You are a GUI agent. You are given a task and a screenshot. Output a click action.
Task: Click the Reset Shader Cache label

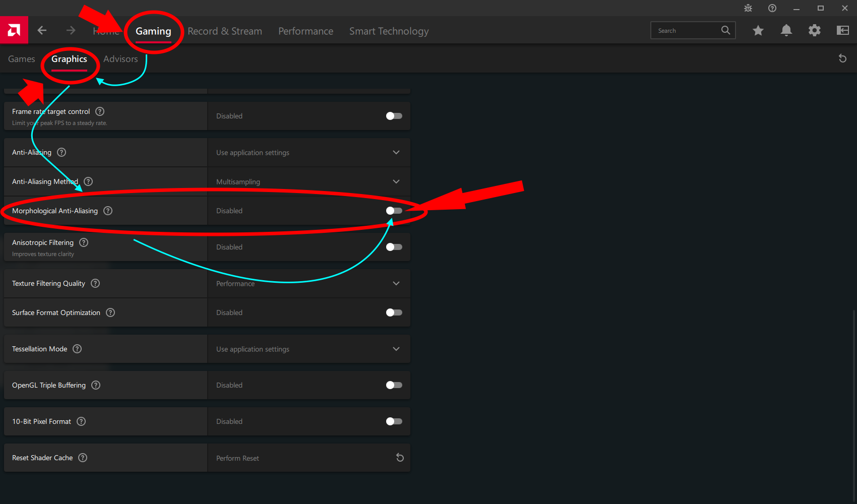42,458
